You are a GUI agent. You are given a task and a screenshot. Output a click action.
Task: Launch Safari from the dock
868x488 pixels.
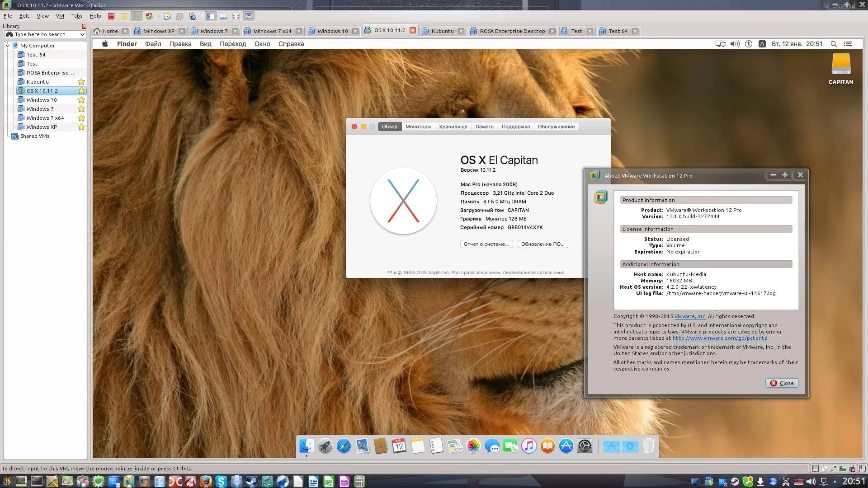coord(344,446)
